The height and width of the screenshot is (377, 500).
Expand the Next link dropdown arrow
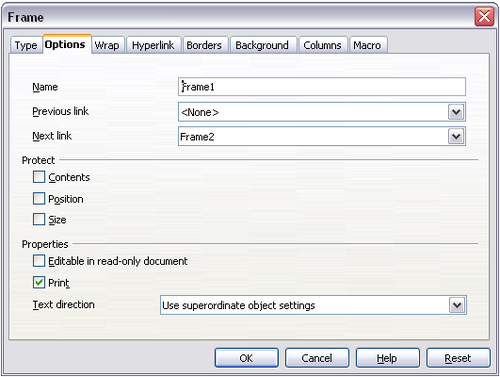click(456, 136)
